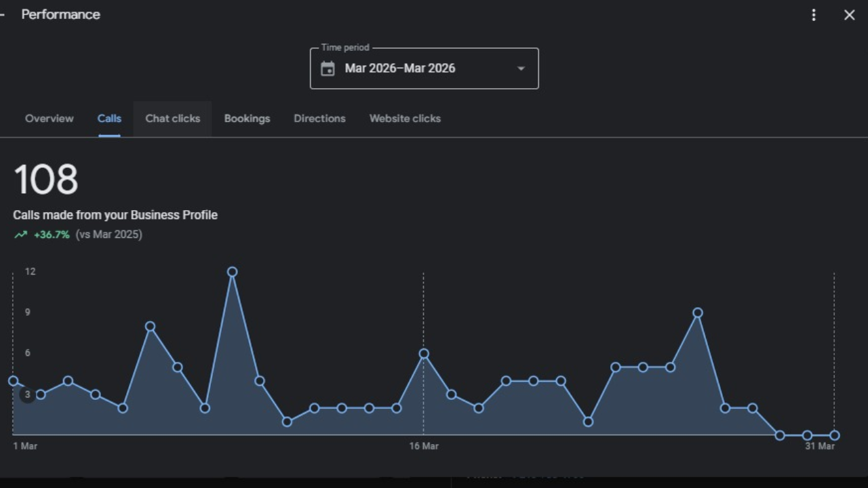Click the 108 total calls figure
The width and height of the screenshot is (868, 488).
(x=46, y=180)
